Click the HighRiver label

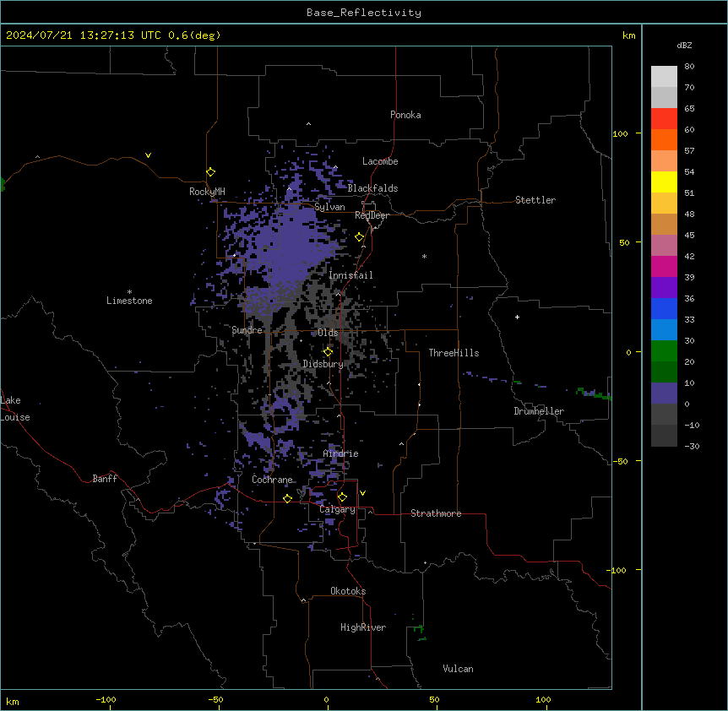click(363, 627)
